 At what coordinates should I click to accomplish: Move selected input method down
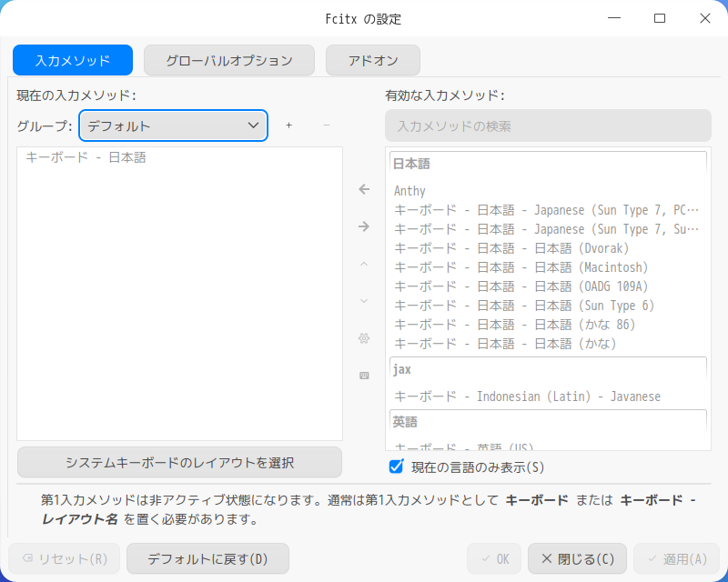point(364,301)
